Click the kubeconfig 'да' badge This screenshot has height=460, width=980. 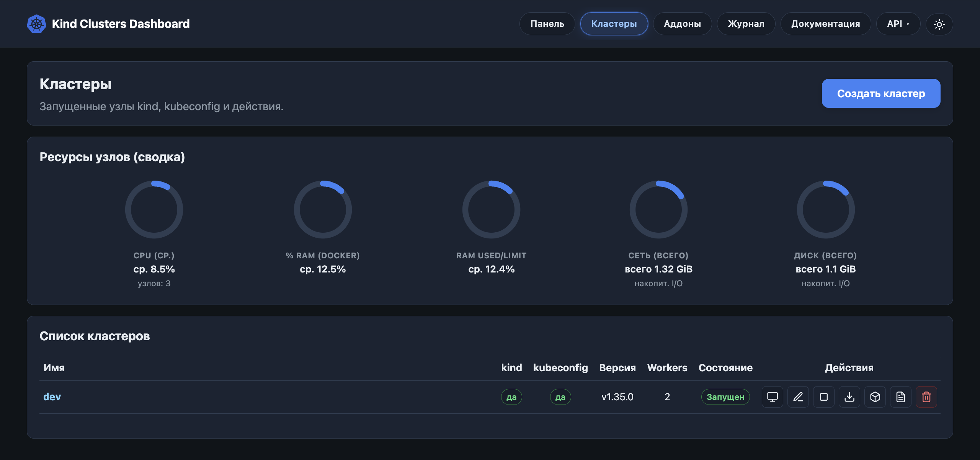[560, 397]
